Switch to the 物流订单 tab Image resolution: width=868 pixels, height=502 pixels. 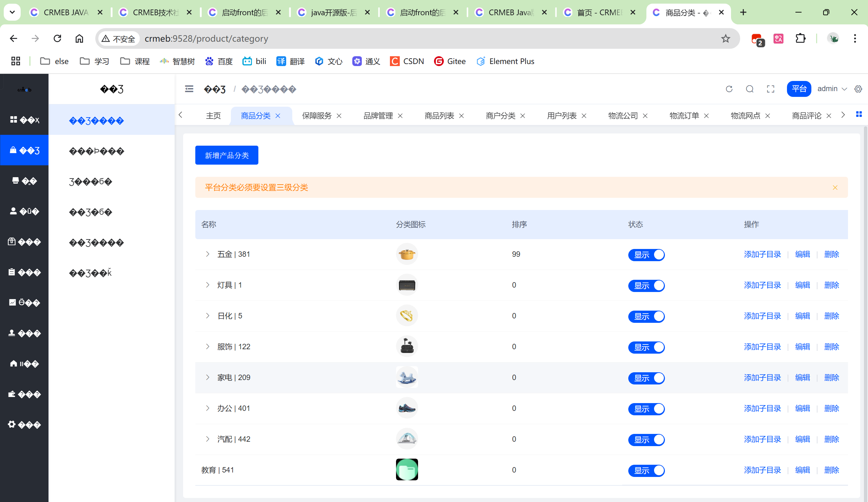click(685, 116)
